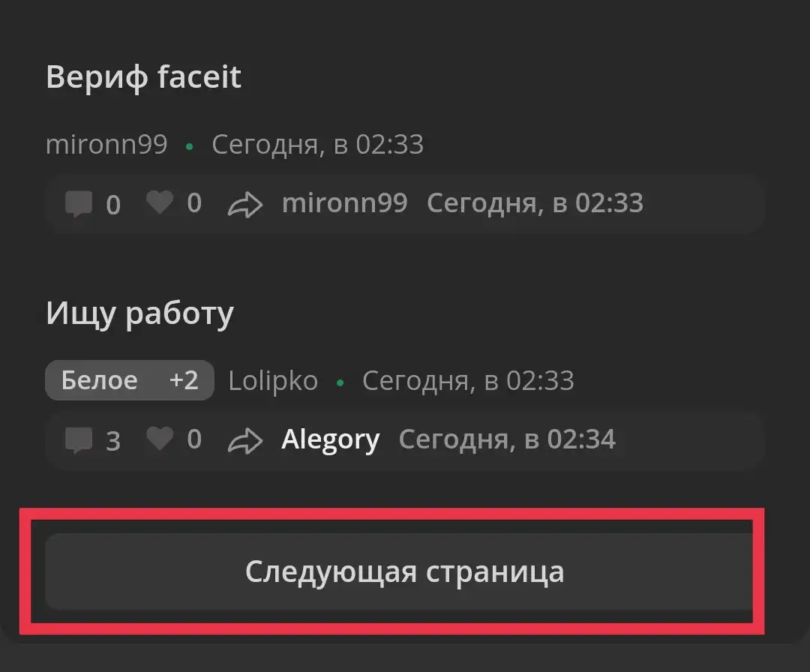This screenshot has width=810, height=672.
Task: Click green online dot beside mironn99
Action: pyautogui.click(x=190, y=147)
